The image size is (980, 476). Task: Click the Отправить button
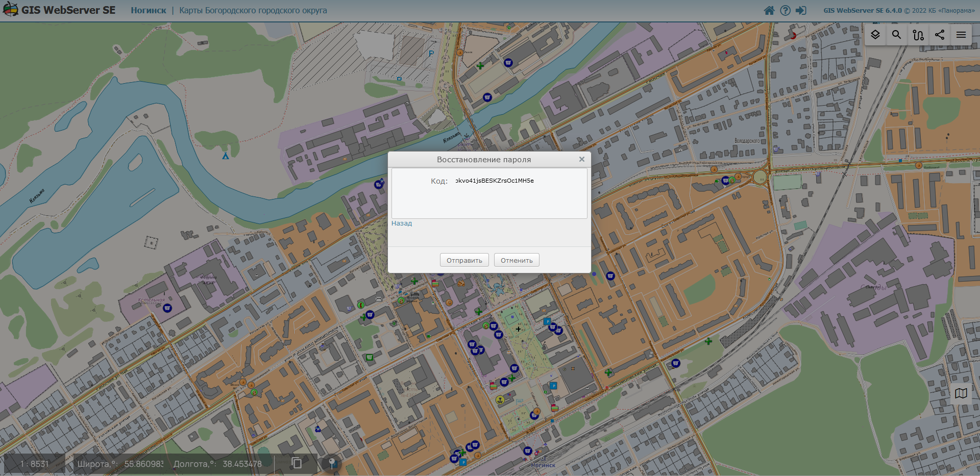coord(464,260)
